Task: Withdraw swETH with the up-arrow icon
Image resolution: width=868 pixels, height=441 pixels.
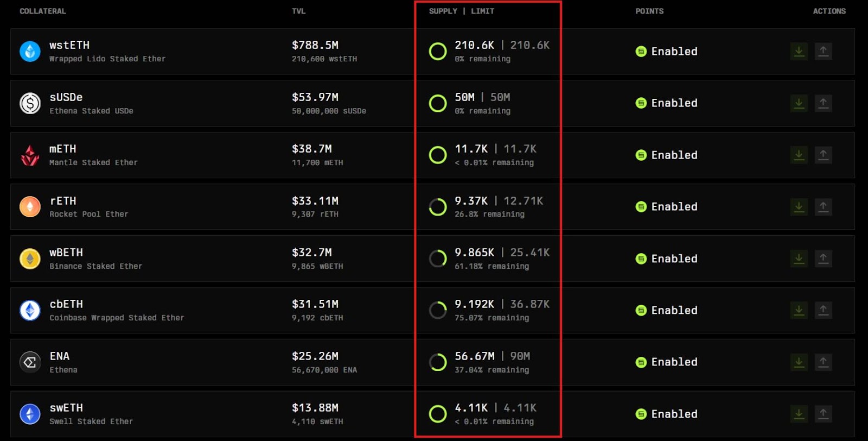Action: point(823,414)
